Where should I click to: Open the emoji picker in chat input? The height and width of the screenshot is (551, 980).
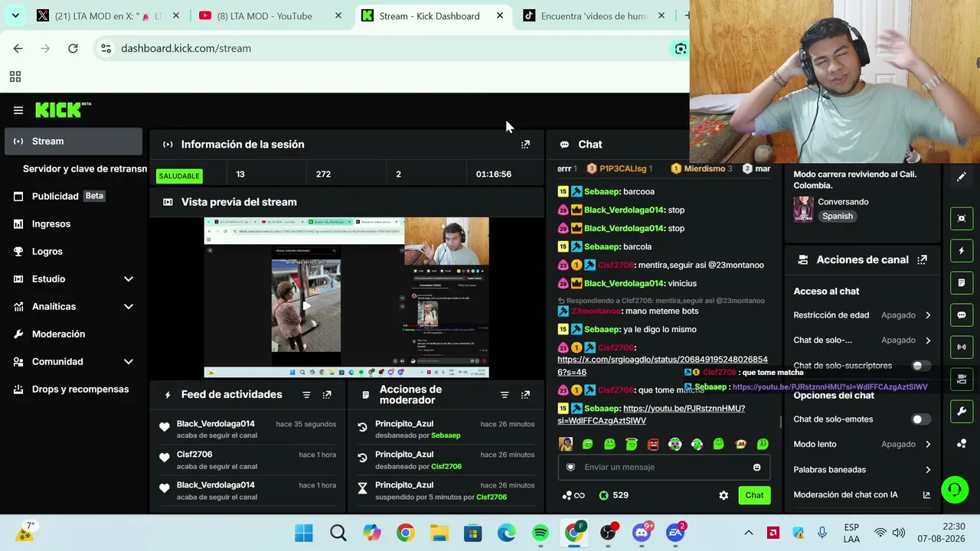[x=757, y=468]
